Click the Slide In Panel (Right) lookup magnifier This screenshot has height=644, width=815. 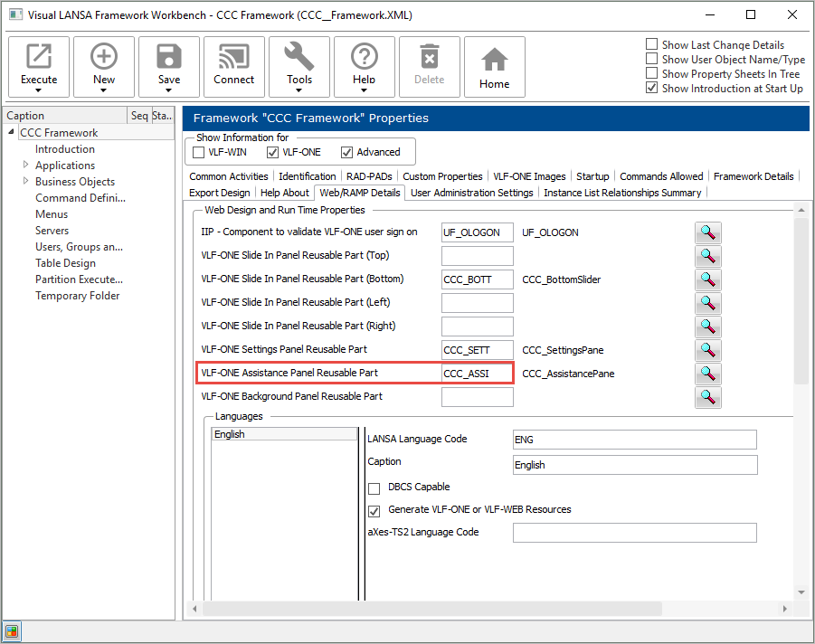[x=708, y=327]
